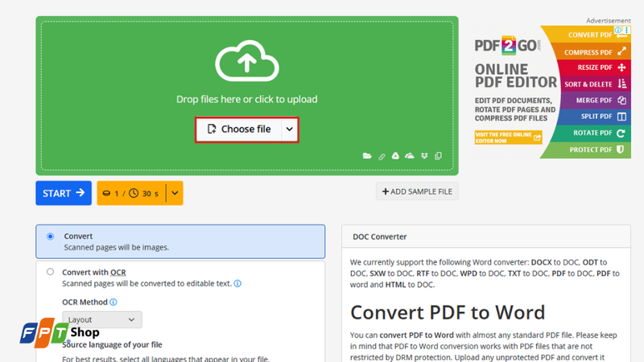Click the ADD SAMPLE FILE button

click(417, 191)
